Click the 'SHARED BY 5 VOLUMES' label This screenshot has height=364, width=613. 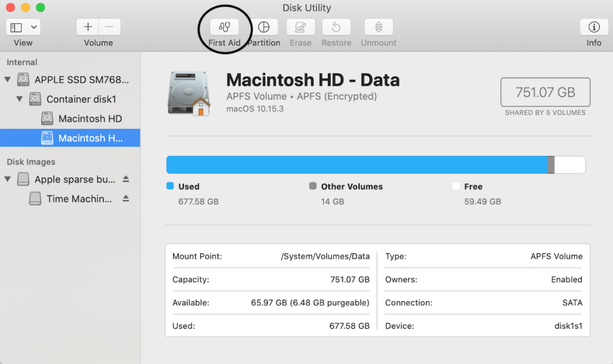pos(545,113)
